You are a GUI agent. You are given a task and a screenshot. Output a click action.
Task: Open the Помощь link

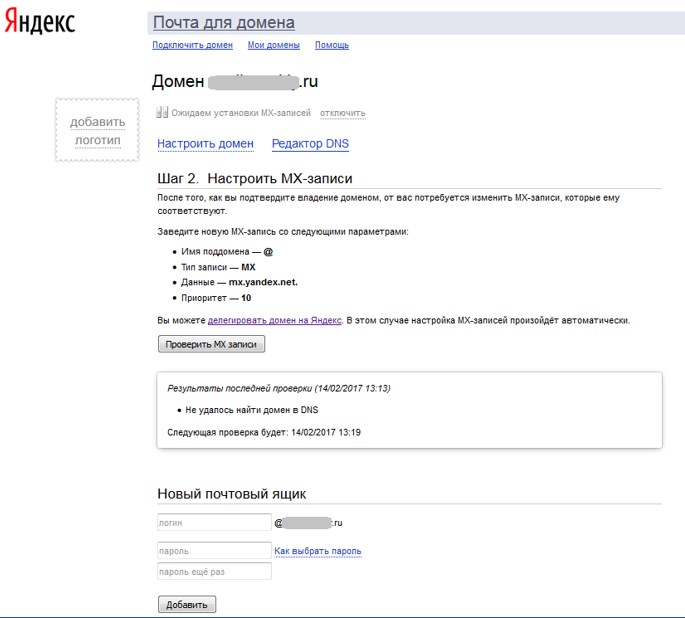[x=332, y=45]
